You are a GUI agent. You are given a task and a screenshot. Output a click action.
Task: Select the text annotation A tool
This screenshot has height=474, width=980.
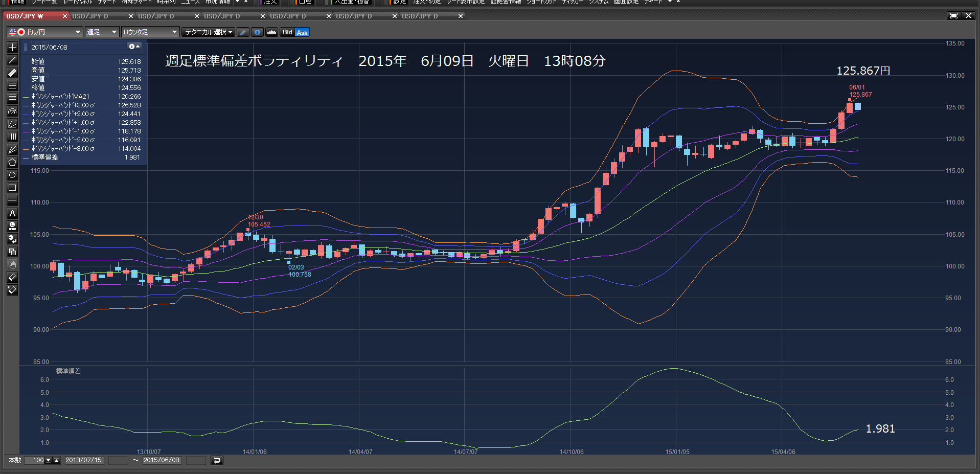pyautogui.click(x=12, y=213)
